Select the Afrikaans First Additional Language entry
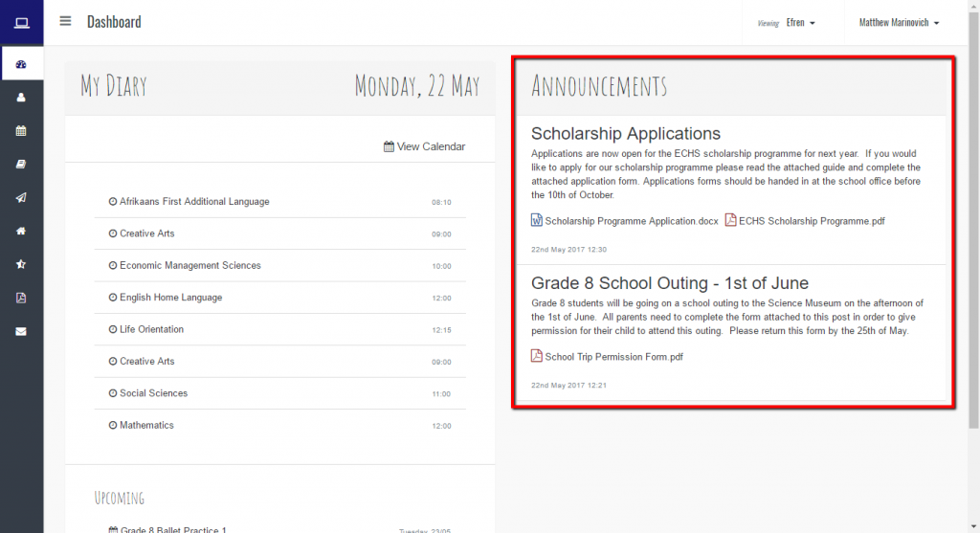The image size is (980, 533). click(x=280, y=202)
